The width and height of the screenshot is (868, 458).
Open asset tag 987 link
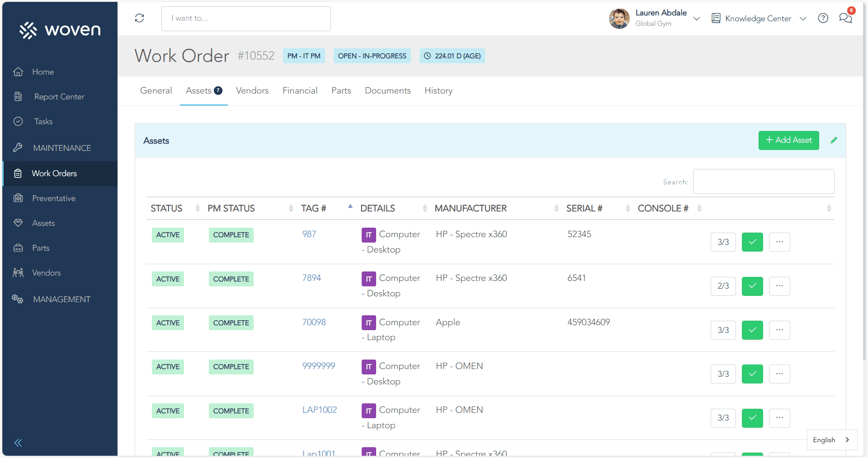(x=309, y=234)
